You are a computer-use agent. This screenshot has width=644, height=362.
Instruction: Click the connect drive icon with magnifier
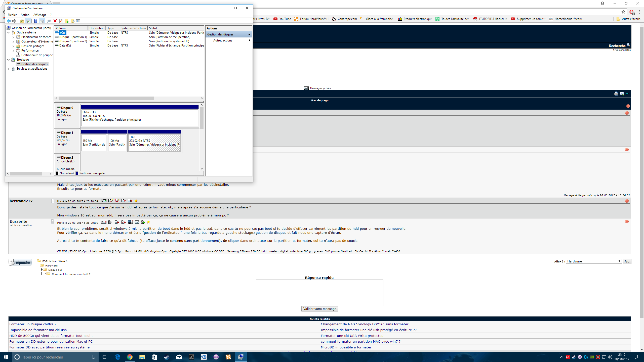coord(49,21)
